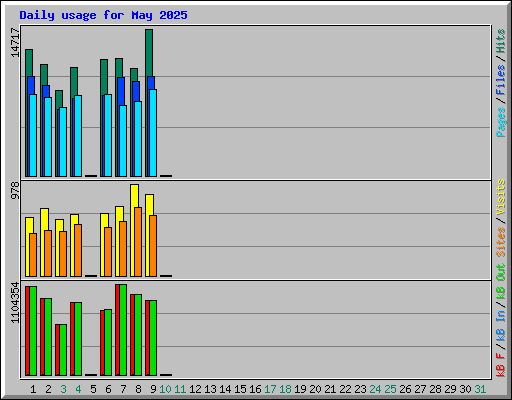This screenshot has height=400, width=512.
Task: Click the kB In legend label
Action: coord(500,325)
